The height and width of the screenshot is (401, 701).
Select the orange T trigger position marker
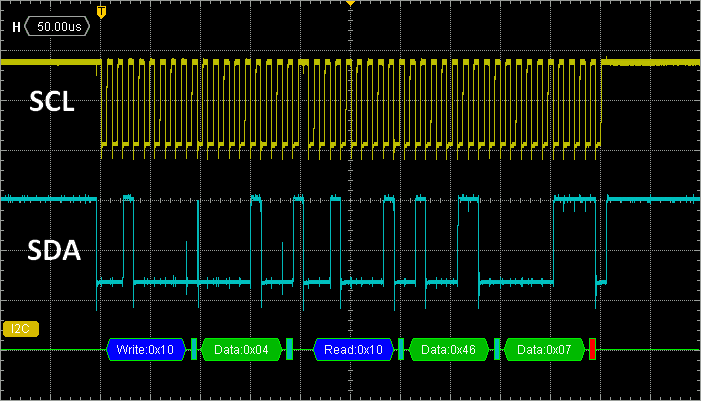102,12
